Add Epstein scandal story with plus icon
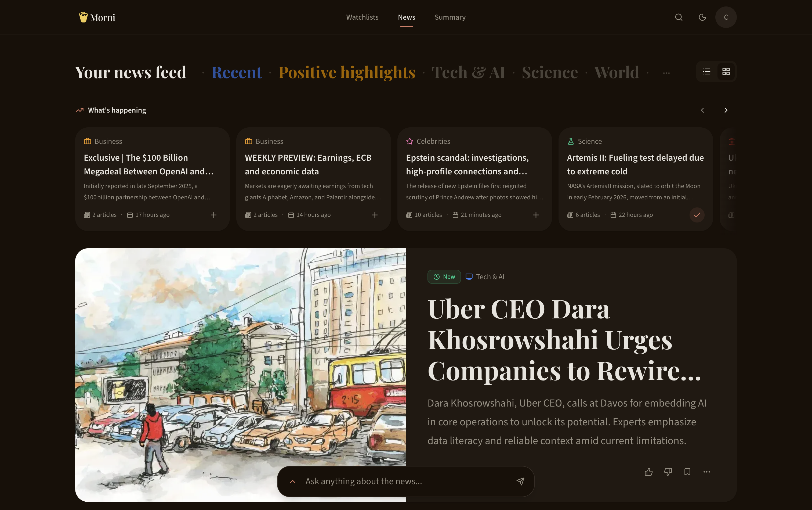The width and height of the screenshot is (812, 510). 536,215
